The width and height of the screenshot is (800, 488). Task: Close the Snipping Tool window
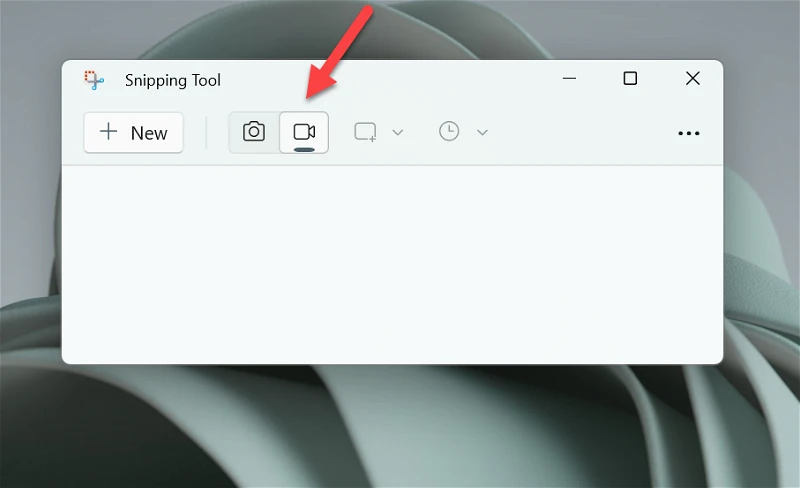tap(692, 78)
